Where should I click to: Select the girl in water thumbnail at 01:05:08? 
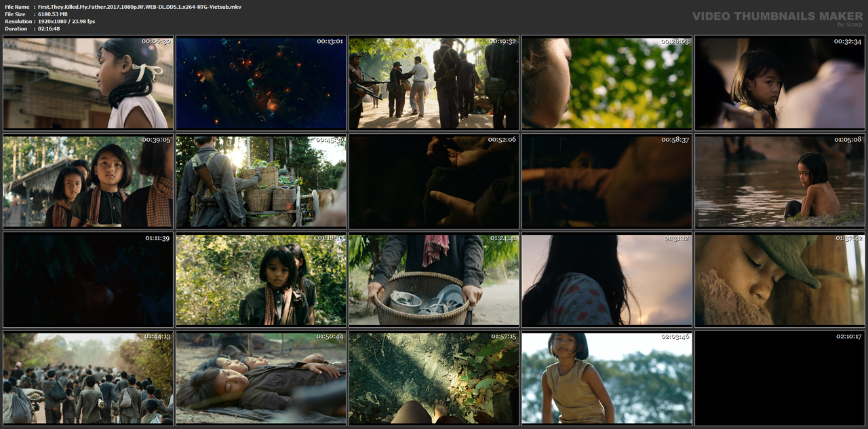tap(780, 181)
